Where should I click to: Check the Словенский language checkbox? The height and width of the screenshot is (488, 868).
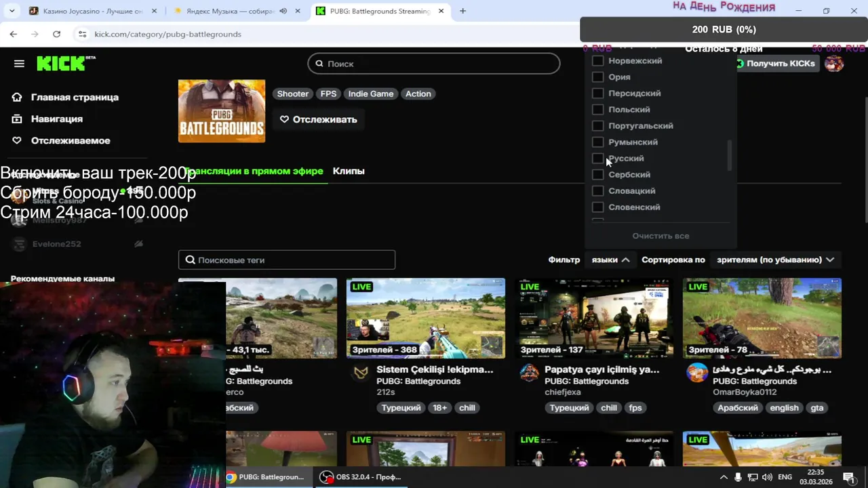click(597, 207)
